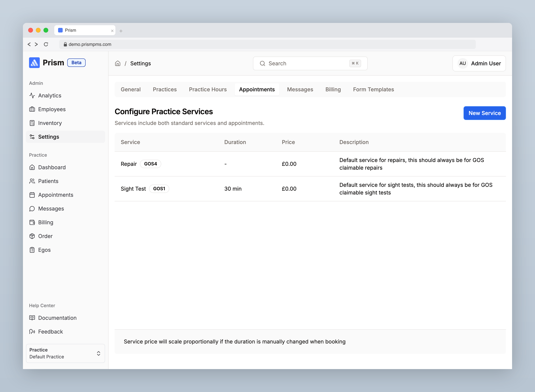This screenshot has width=535, height=392.
Task: Open the Documentation link
Action: point(57,318)
